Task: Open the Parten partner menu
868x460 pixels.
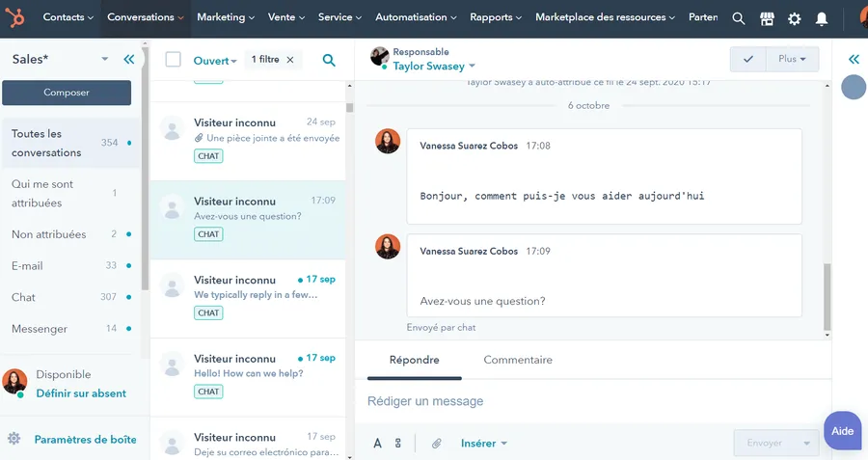Action: coord(703,17)
